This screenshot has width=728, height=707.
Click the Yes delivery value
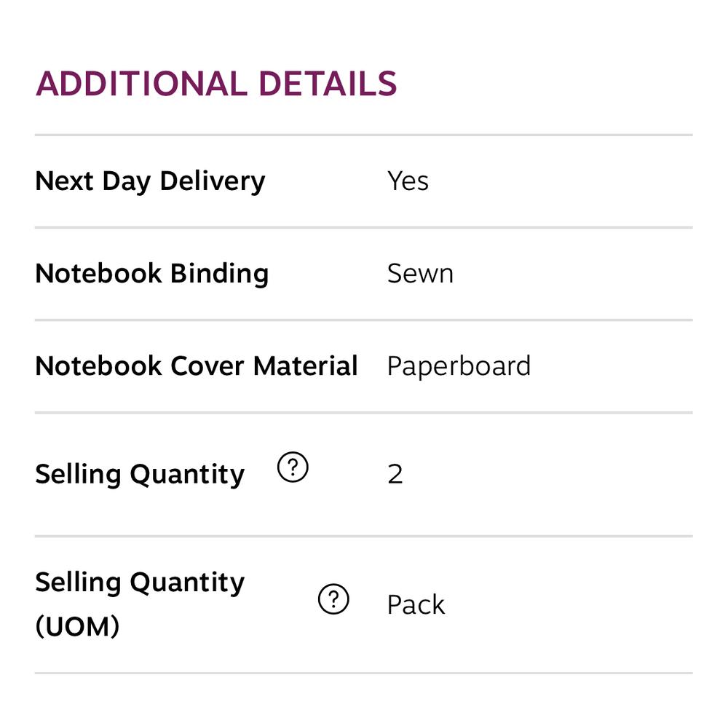(408, 181)
